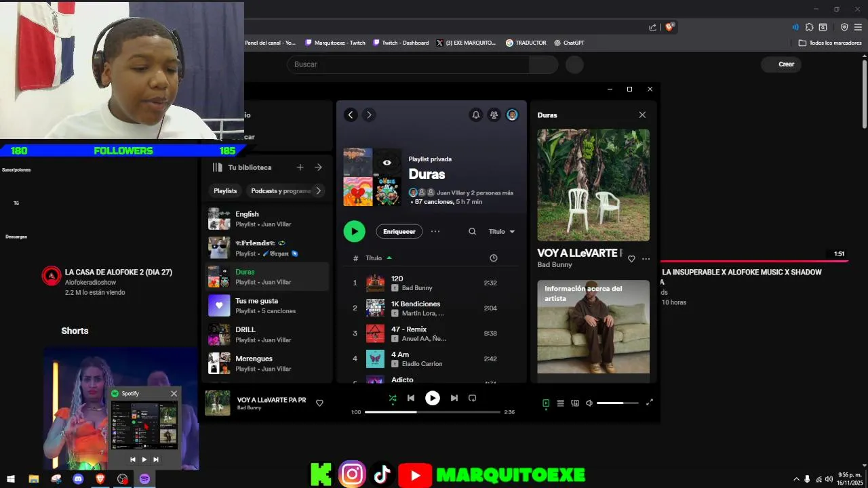Image resolution: width=868 pixels, height=488 pixels.
Task: Select the Playlists filter chip
Action: pyautogui.click(x=225, y=191)
